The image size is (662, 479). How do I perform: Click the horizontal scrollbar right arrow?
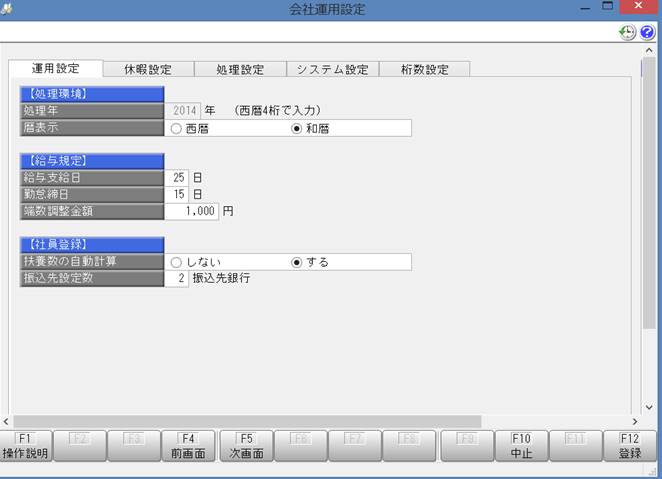point(635,422)
